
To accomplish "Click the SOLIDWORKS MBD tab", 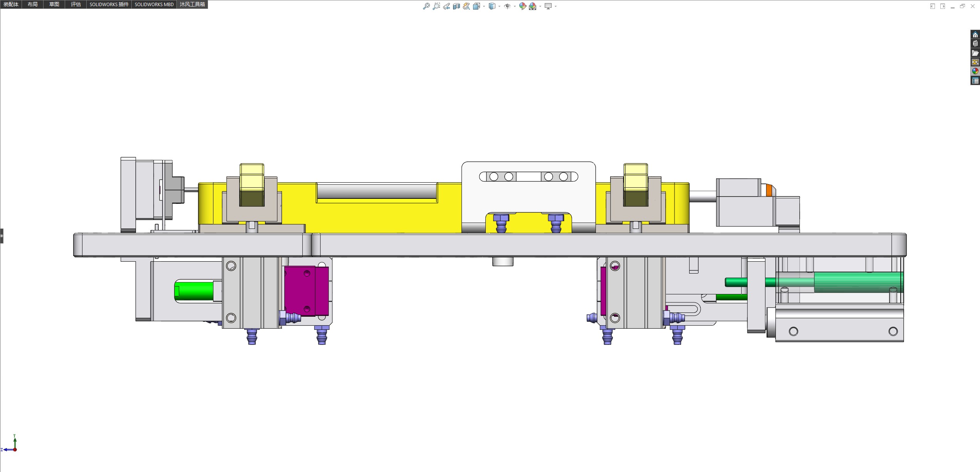I will click(x=154, y=4).
